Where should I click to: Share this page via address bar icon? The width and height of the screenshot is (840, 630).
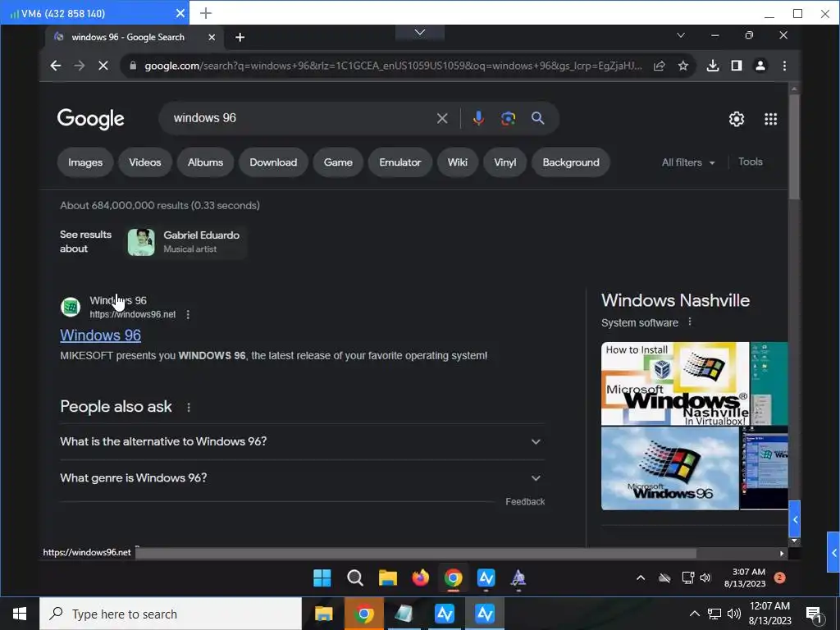[x=659, y=66]
